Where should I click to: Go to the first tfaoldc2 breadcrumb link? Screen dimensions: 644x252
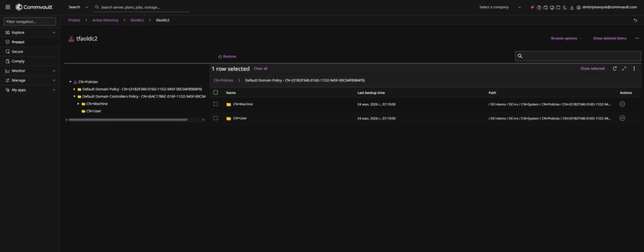click(137, 20)
